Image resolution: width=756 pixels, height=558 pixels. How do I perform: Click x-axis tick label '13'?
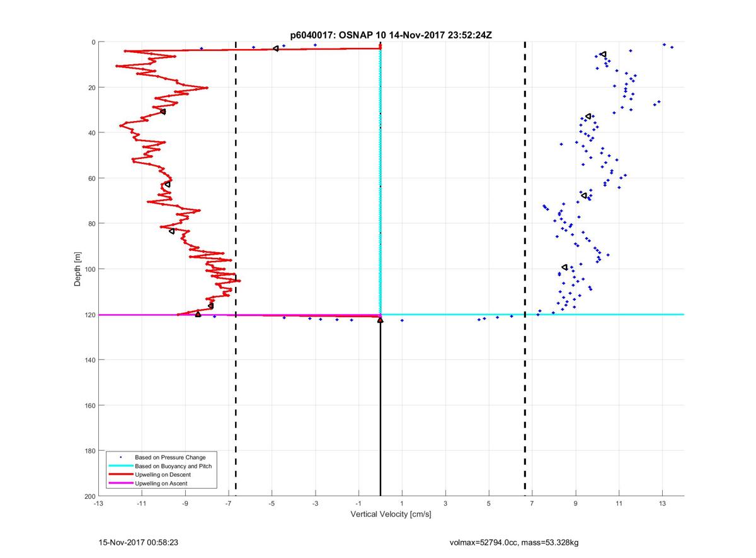pyautogui.click(x=662, y=504)
